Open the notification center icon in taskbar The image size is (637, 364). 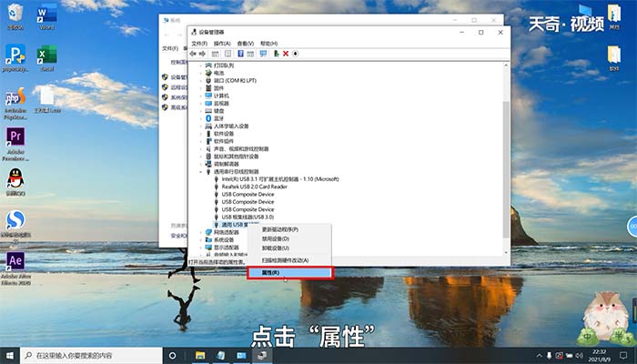pos(623,356)
